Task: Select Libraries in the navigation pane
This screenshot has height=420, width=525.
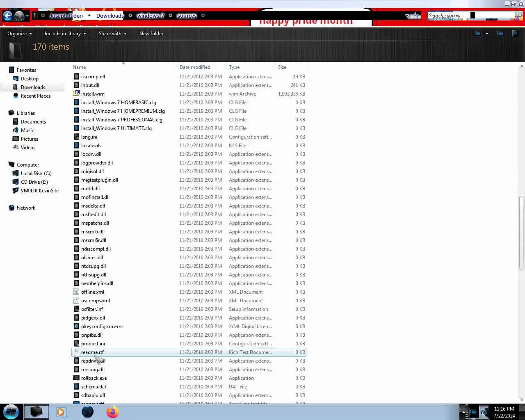Action: coord(26,113)
